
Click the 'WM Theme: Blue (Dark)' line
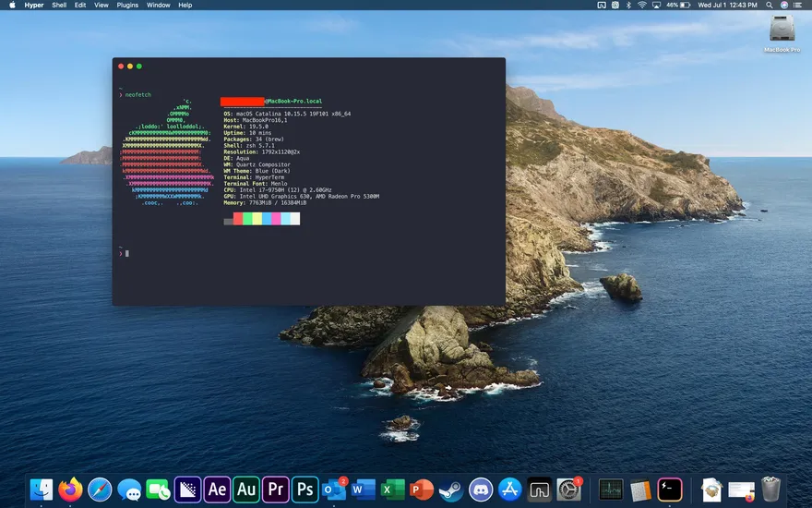(x=257, y=171)
